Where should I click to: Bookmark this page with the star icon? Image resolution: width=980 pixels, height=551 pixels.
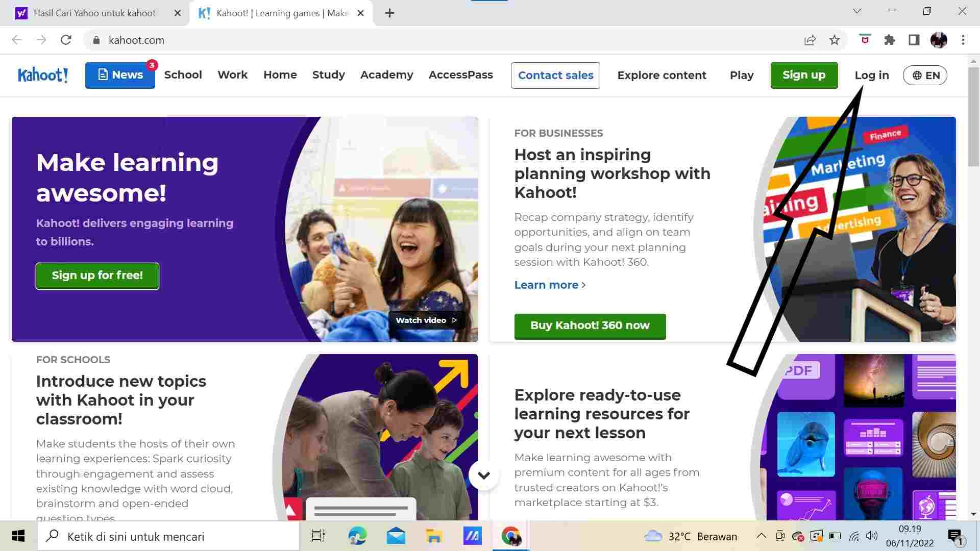click(835, 40)
